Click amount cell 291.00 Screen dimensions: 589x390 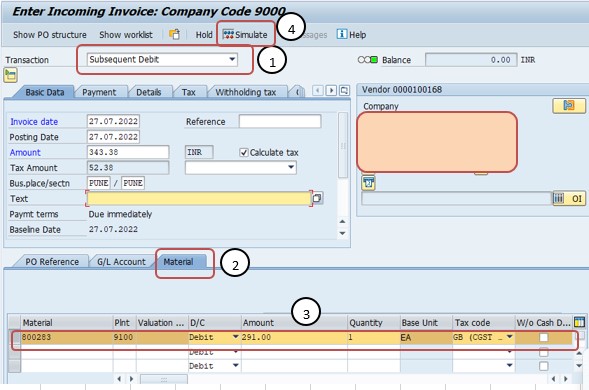(x=294, y=337)
